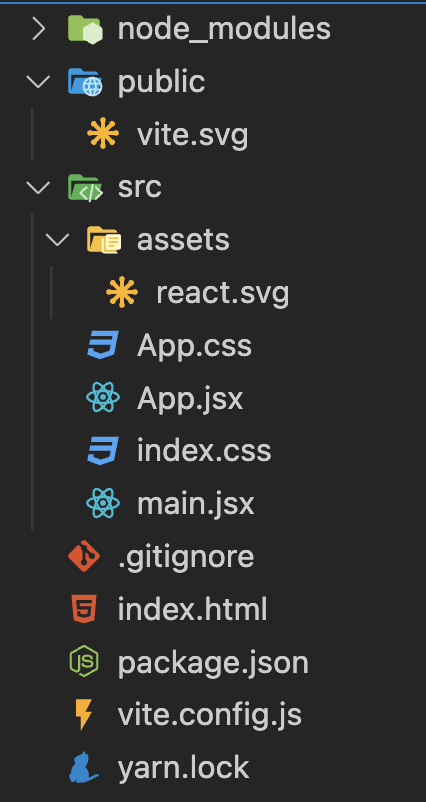
Task: Click the Node.js icon beside package.json
Action: click(x=84, y=662)
